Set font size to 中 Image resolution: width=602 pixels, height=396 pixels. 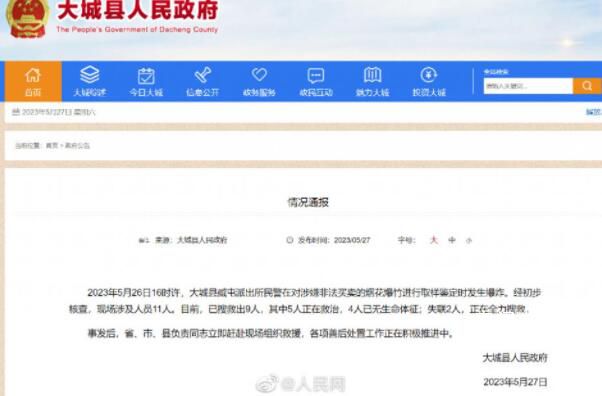[x=452, y=240]
